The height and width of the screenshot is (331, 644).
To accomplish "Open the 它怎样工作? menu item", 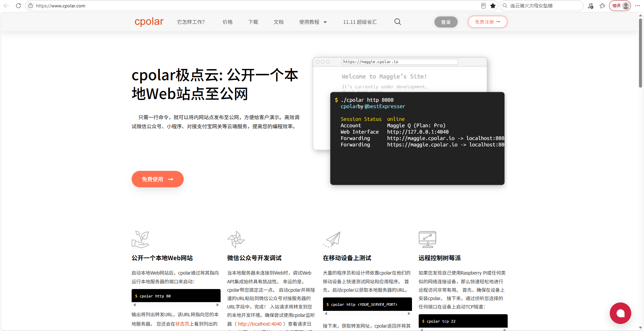I will pos(191,22).
